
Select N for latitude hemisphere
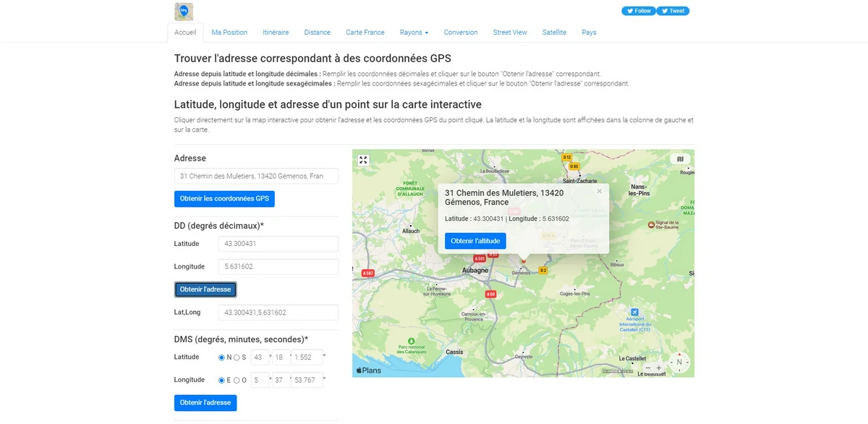tap(222, 357)
